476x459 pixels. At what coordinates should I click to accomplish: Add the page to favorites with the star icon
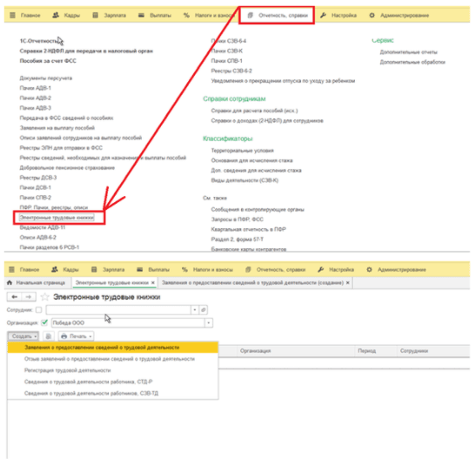pyautogui.click(x=44, y=297)
